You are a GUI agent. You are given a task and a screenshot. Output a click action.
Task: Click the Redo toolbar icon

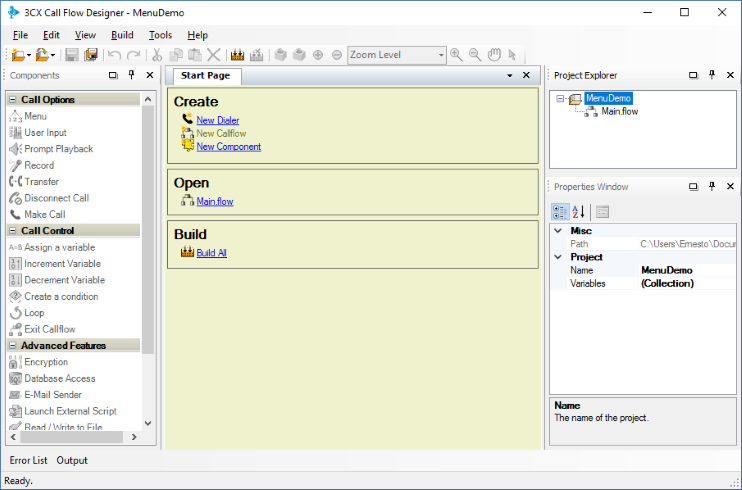pos(133,55)
